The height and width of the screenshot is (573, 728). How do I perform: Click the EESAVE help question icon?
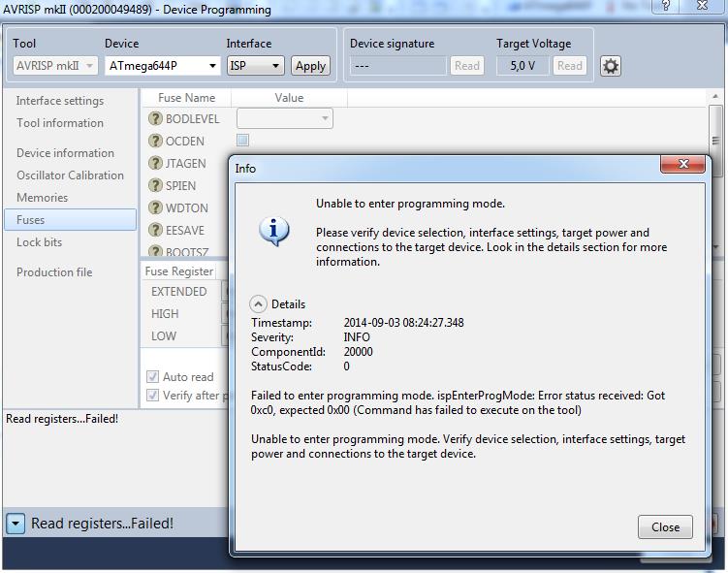coord(155,230)
